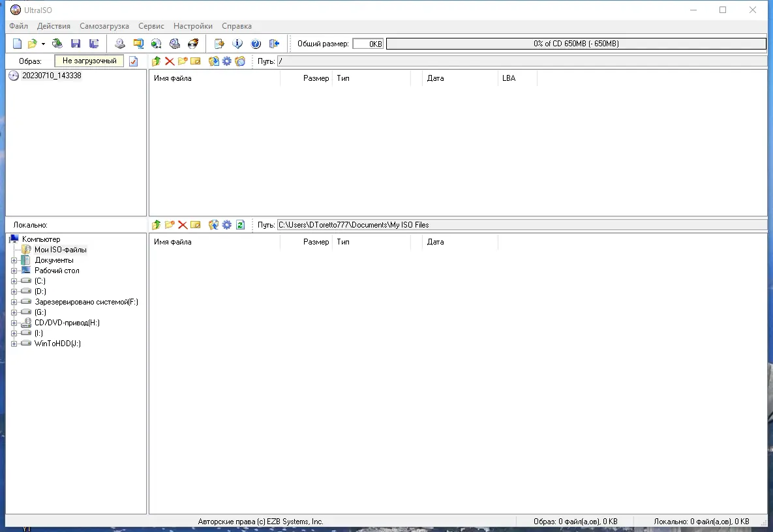Screen dimensions: 773x532
Task: Click the Exit door icon
Action: [x=274, y=44]
